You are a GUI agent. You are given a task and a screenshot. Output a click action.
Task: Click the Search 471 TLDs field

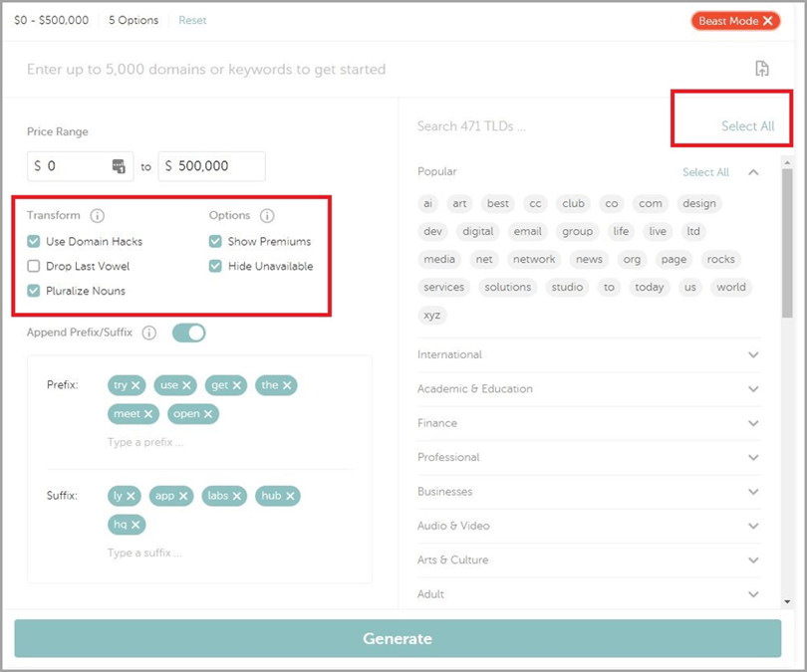point(538,126)
